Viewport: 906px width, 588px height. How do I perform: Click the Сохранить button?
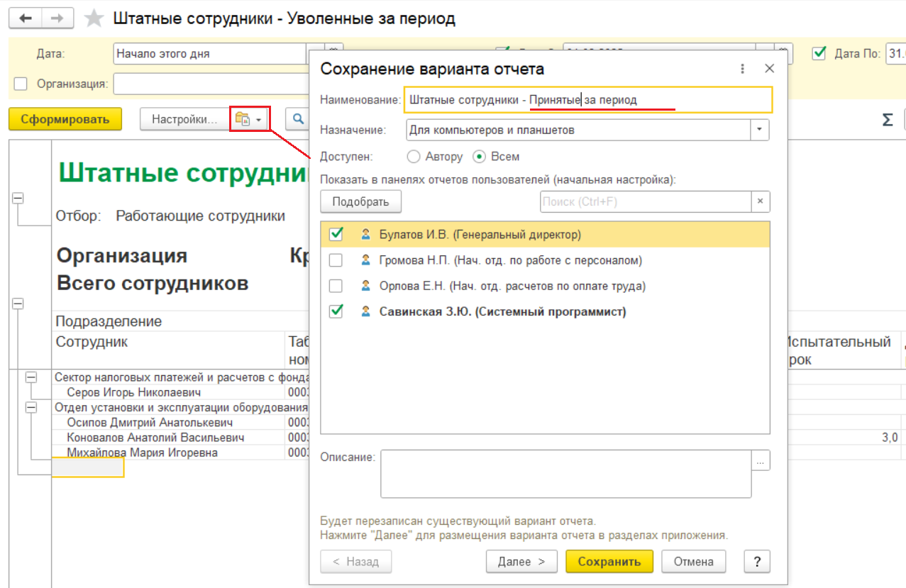[x=609, y=561]
